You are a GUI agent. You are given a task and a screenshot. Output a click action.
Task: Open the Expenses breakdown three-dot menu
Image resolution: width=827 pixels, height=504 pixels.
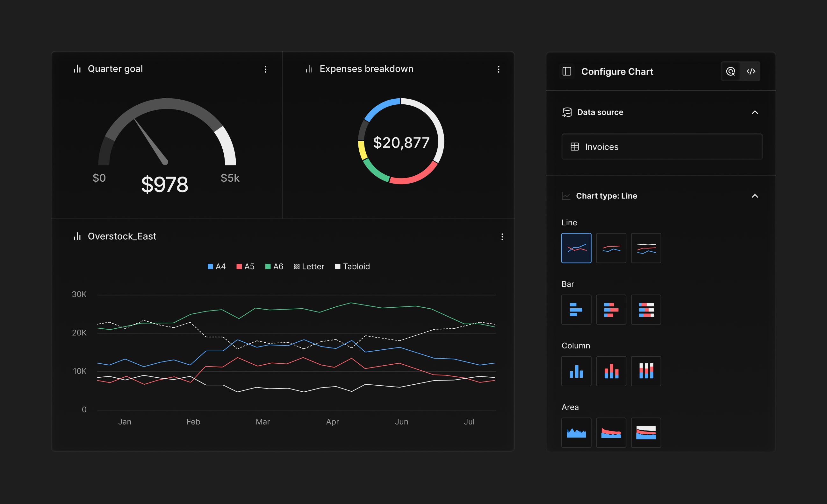(499, 69)
